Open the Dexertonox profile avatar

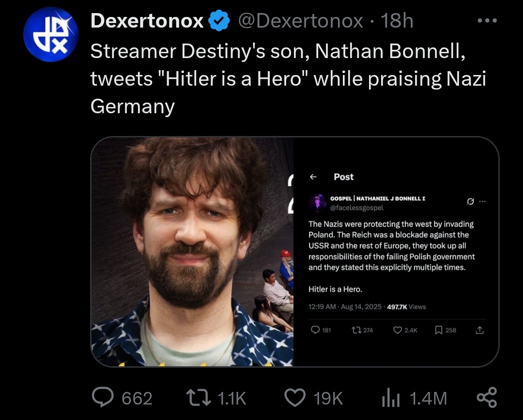click(51, 35)
